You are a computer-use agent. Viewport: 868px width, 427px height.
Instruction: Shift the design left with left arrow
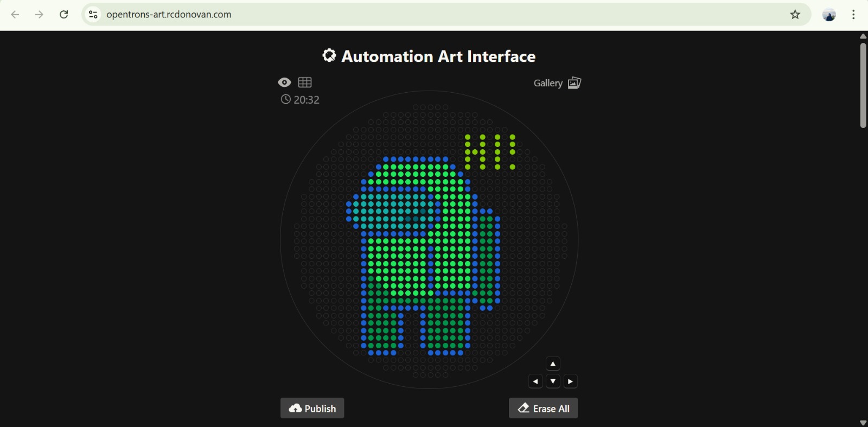click(535, 381)
